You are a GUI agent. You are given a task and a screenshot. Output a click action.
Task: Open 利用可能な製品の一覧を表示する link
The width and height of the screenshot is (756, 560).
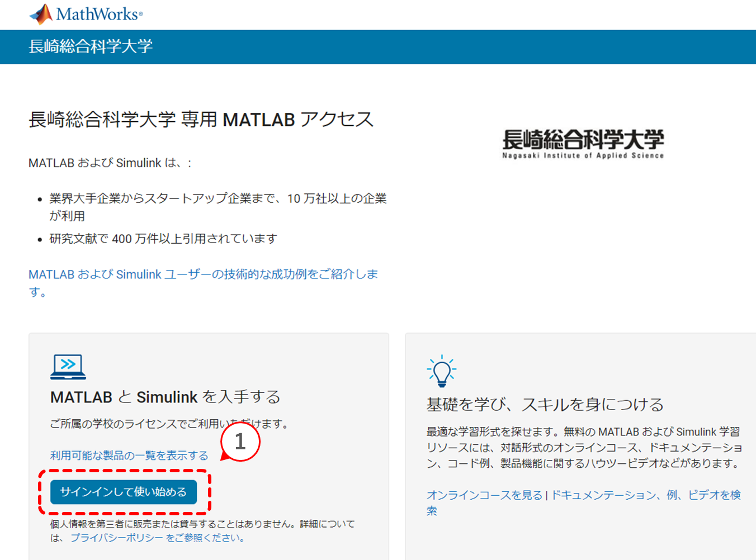click(x=129, y=455)
